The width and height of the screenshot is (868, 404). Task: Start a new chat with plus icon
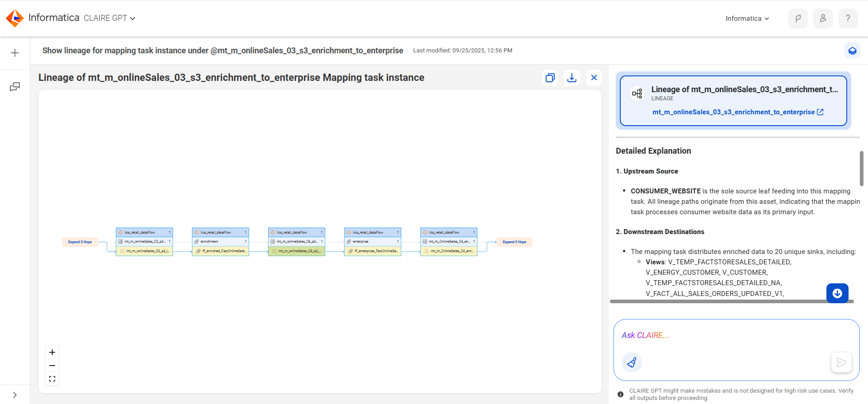[x=15, y=53]
